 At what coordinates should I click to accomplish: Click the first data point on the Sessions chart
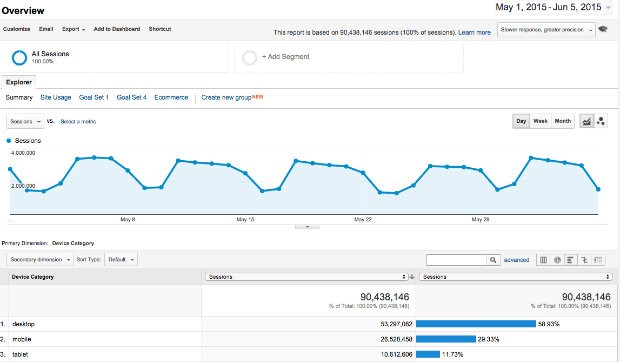click(x=10, y=169)
